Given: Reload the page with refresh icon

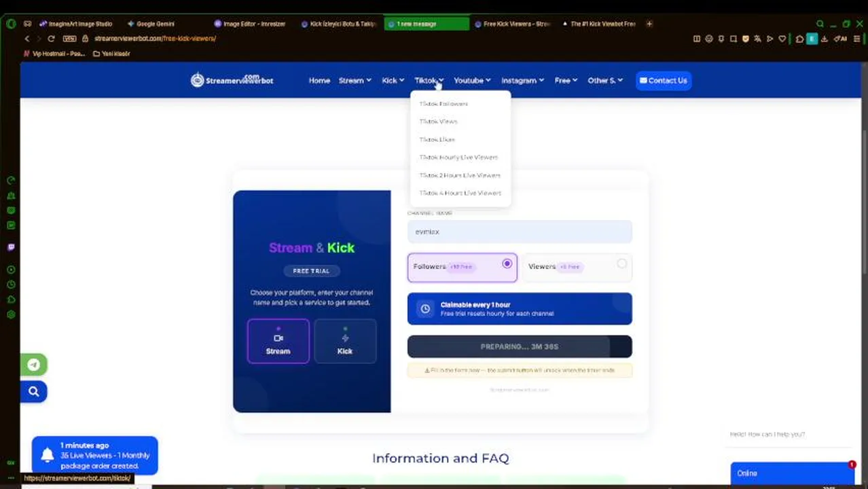Looking at the screenshot, I should pos(51,39).
